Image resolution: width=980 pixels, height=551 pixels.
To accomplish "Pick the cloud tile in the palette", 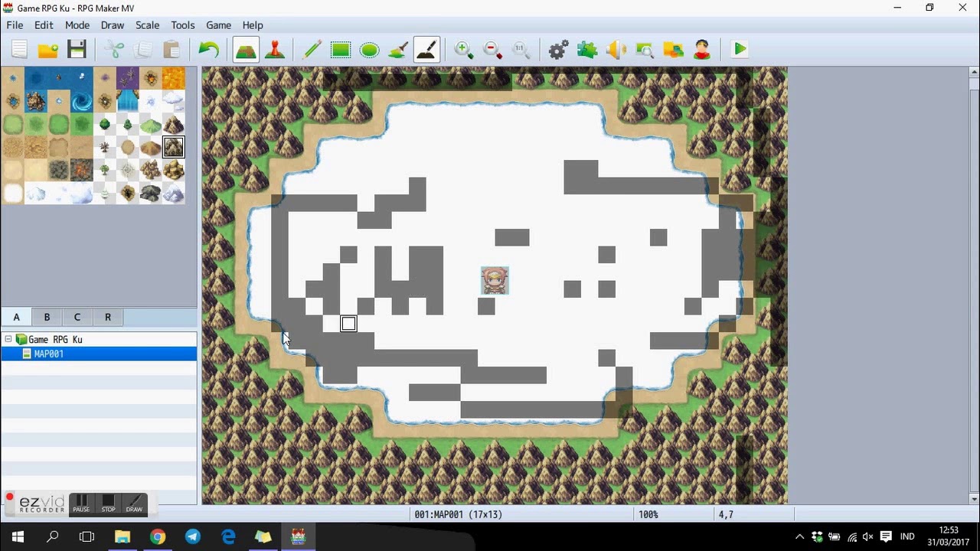I will coord(174,101).
